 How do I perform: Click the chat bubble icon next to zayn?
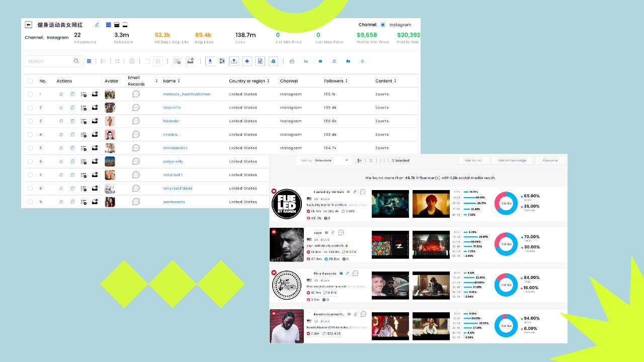[x=341, y=233]
